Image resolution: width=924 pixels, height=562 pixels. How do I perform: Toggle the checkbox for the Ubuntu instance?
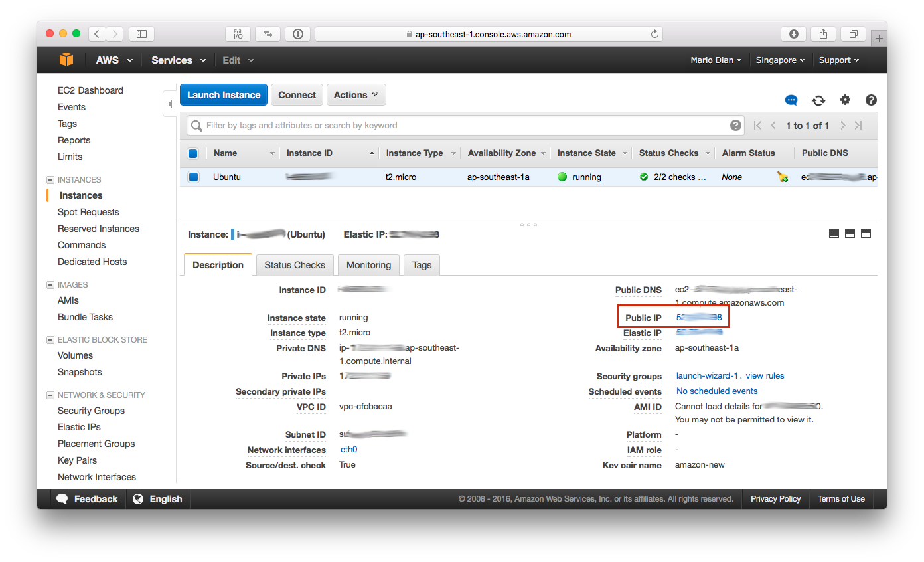pyautogui.click(x=193, y=177)
